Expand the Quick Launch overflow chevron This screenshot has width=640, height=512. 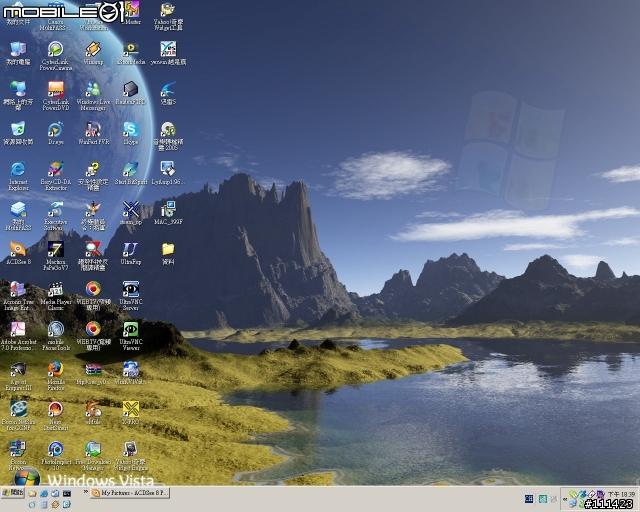(x=86, y=492)
